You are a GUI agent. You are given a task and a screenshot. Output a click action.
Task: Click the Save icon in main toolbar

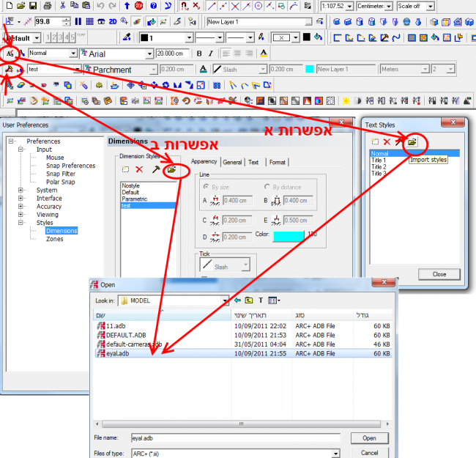click(31, 6)
